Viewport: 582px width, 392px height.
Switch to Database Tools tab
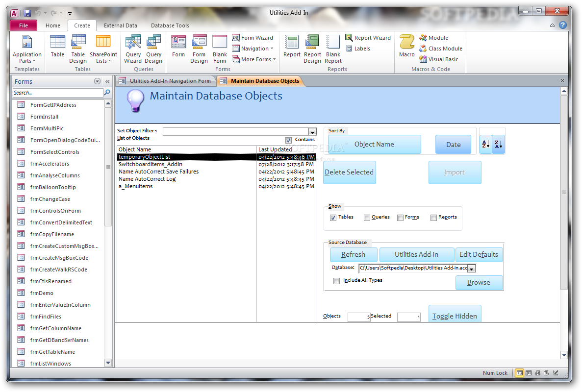[x=170, y=25]
